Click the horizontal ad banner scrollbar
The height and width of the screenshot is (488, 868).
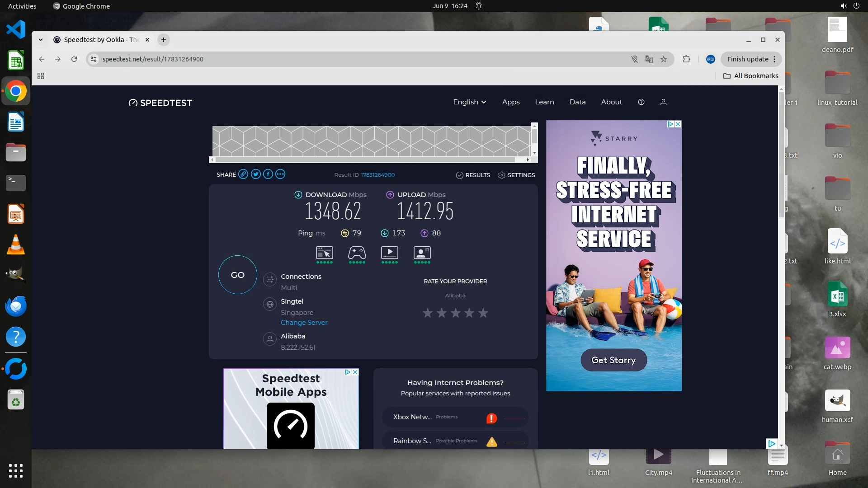365,160
